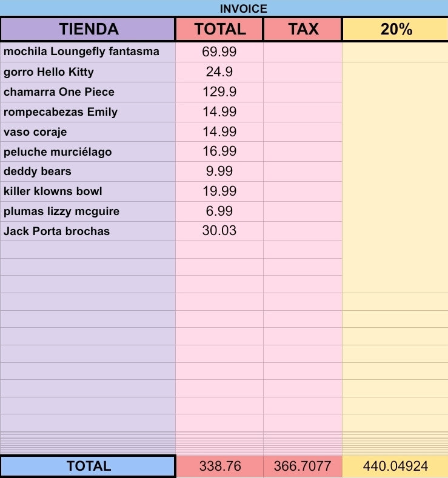Select the blue TOTAL label cell

point(88,466)
